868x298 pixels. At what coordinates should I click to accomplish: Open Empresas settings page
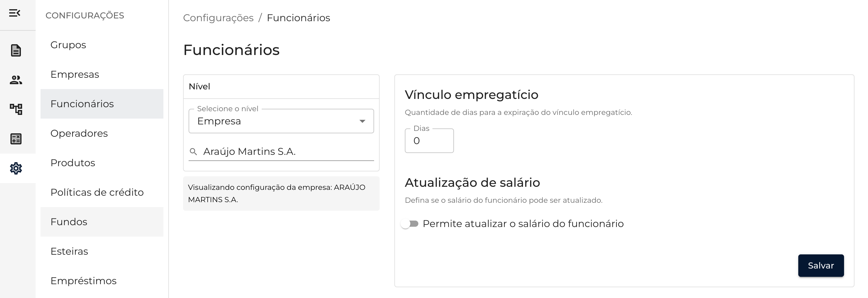pos(75,74)
